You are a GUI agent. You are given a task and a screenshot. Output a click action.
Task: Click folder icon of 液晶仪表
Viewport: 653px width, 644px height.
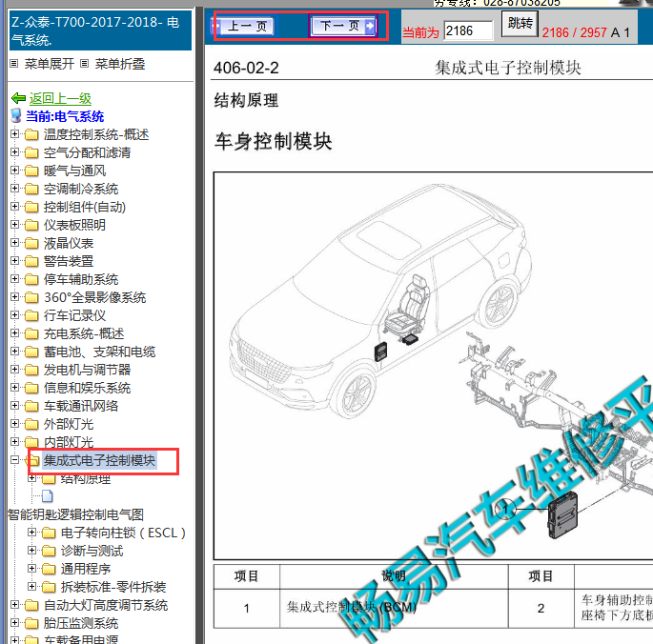(x=31, y=243)
